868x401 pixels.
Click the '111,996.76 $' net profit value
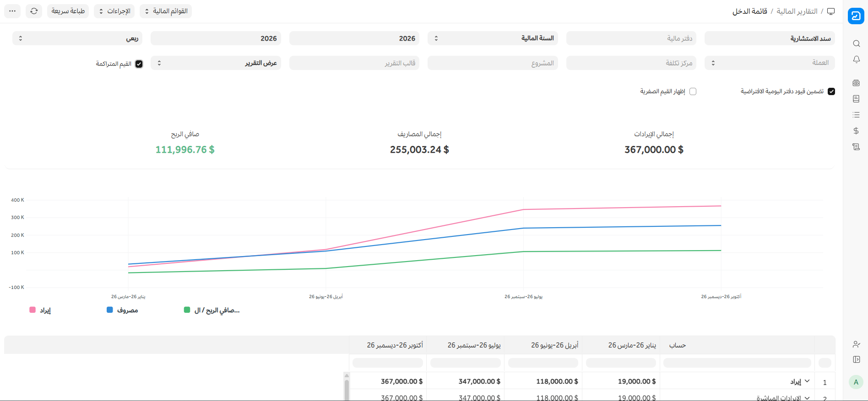[185, 150]
